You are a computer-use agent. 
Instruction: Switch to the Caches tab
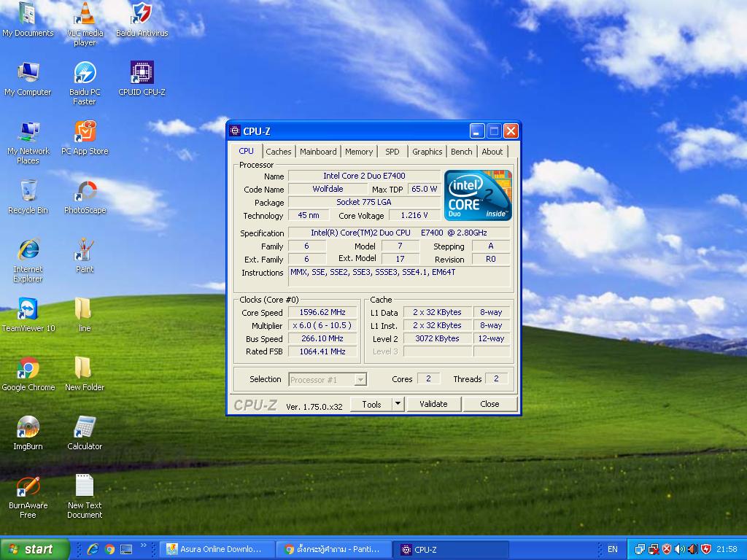coord(278,152)
